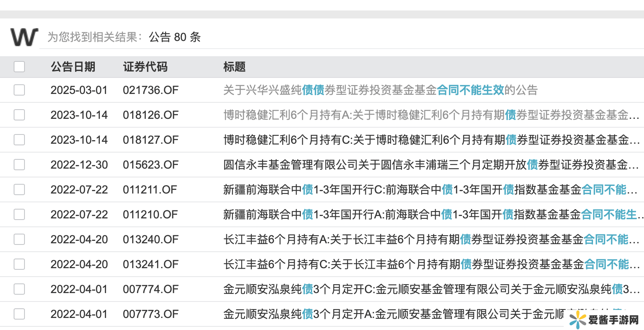Viewport: 644px width, 330px height.
Task: Click the Wind W logo icon
Action: 24,37
